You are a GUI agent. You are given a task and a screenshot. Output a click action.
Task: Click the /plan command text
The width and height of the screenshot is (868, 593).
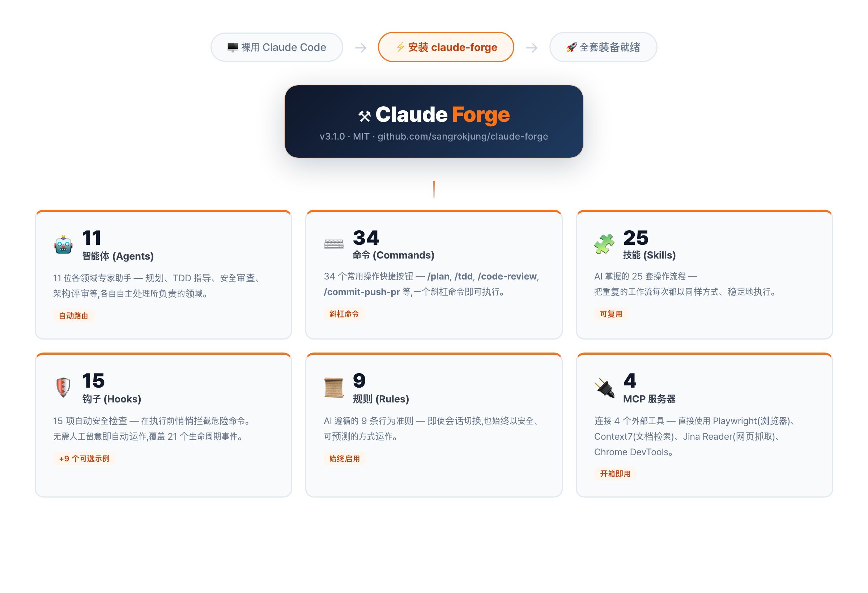point(438,276)
